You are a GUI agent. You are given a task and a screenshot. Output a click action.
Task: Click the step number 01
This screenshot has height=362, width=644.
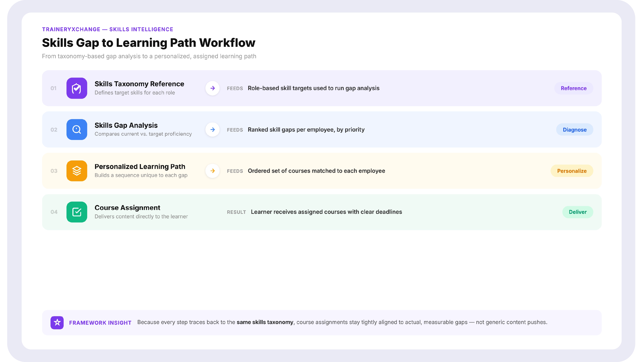(53, 88)
